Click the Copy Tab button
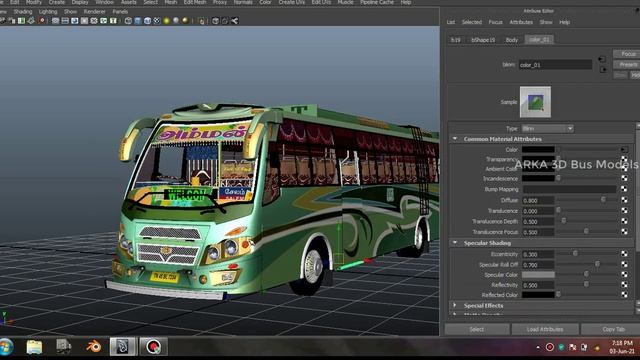Viewport: 640px width, 360px height. [611, 329]
